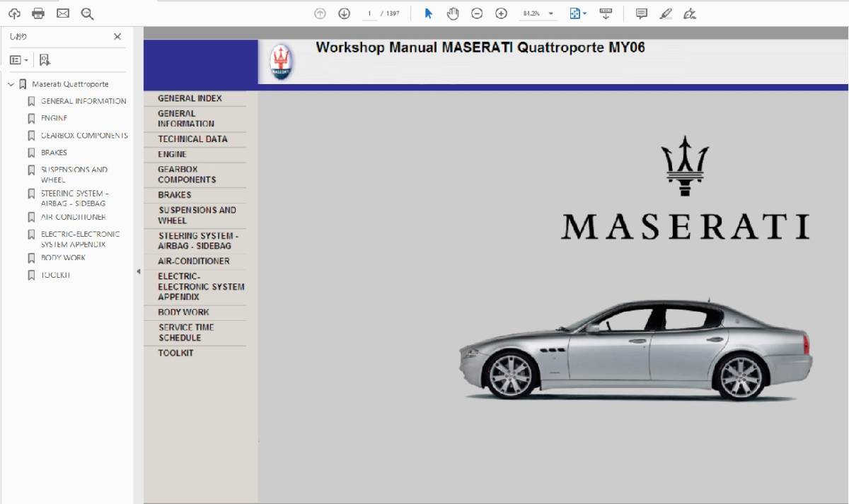Click BRAKES in page menu
Image resolution: width=849 pixels, height=504 pixels.
174,194
